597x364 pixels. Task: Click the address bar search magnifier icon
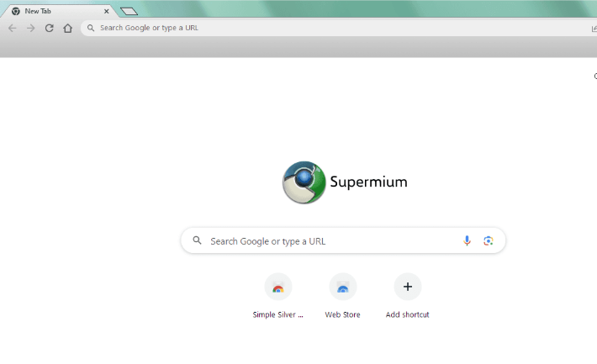click(x=91, y=28)
